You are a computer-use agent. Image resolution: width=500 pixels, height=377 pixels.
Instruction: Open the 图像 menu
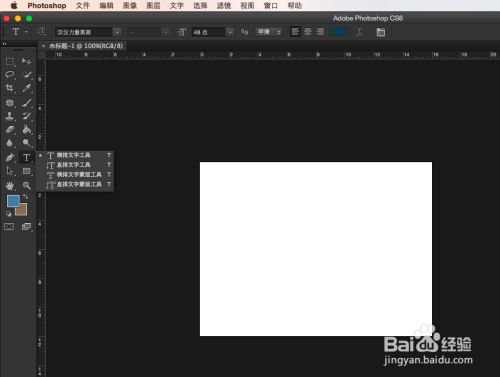[x=130, y=6]
